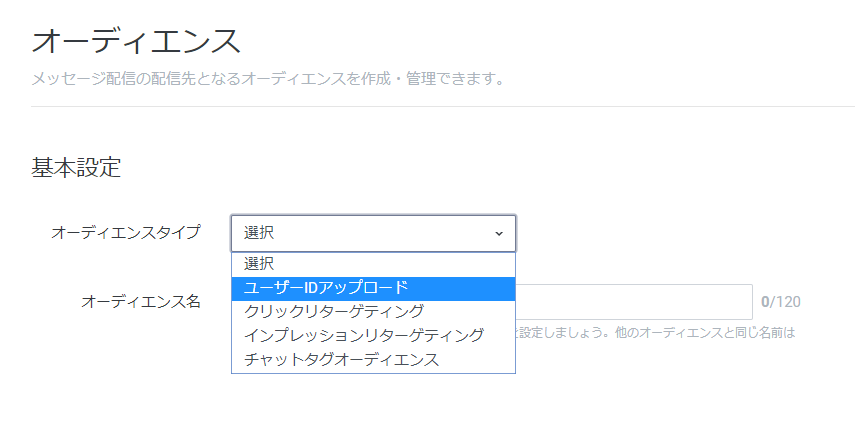
Task: Choose the ユーザーIDアップロード option
Action: pyautogui.click(x=374, y=289)
